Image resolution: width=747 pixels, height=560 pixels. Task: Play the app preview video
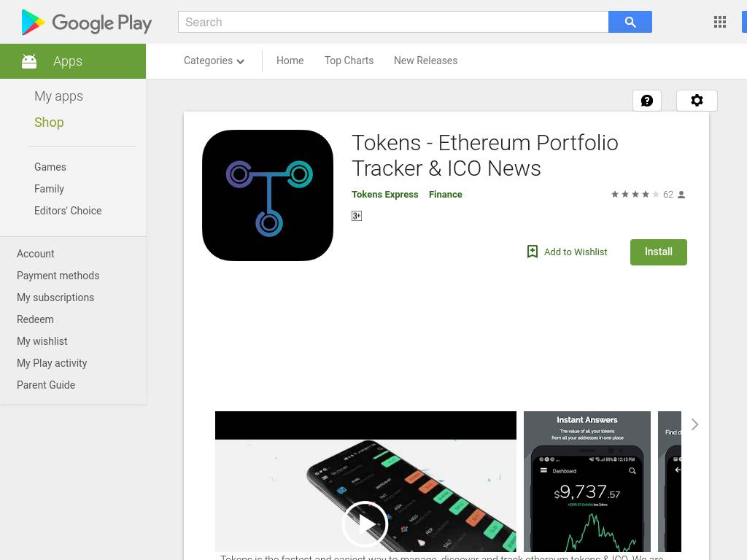(365, 524)
